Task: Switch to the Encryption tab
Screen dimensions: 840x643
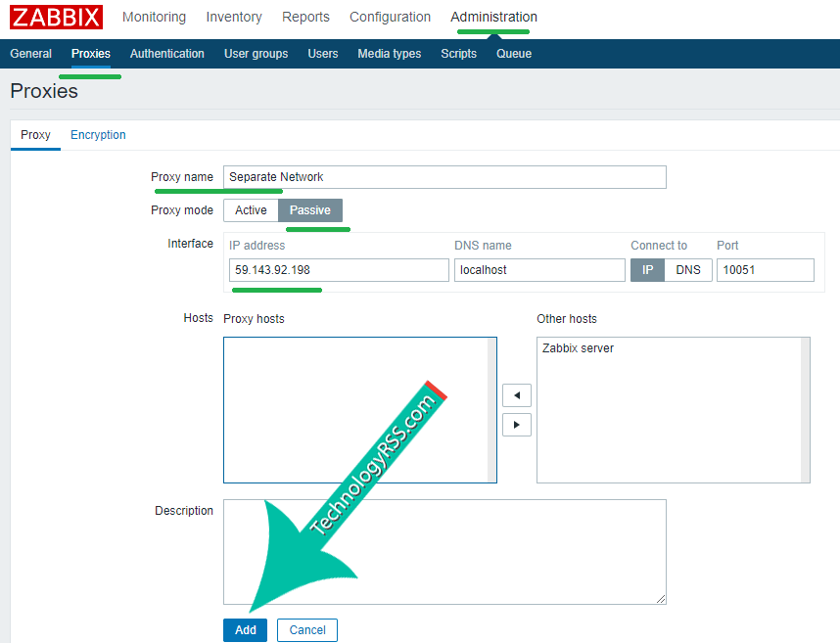Action: click(98, 135)
